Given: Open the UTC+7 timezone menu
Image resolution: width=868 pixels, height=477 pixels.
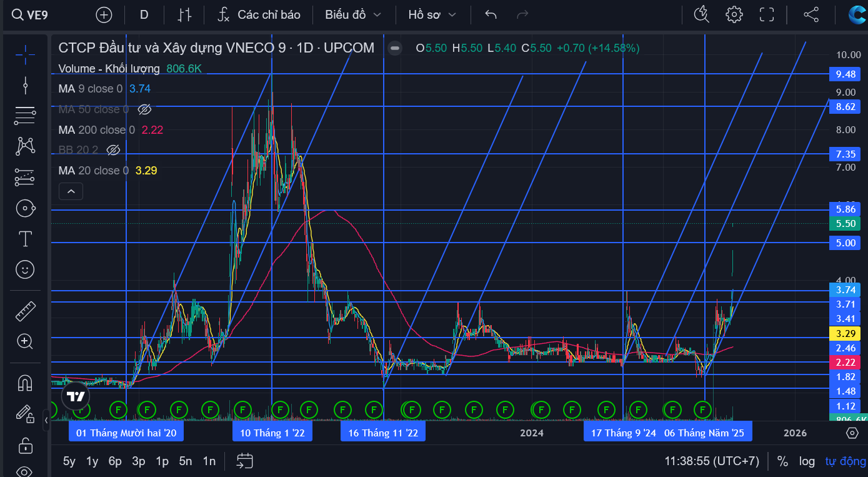Looking at the screenshot, I should 712,461.
